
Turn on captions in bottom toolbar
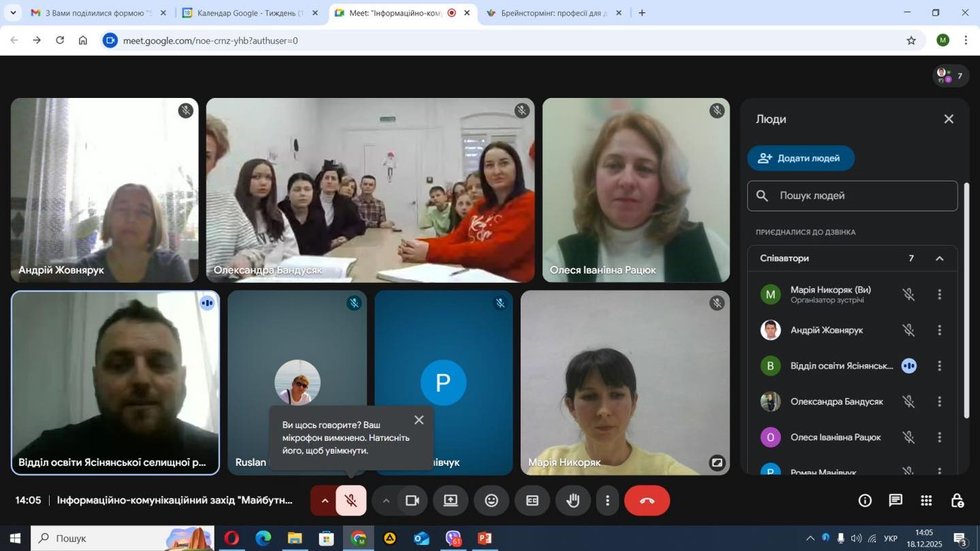coord(532,501)
